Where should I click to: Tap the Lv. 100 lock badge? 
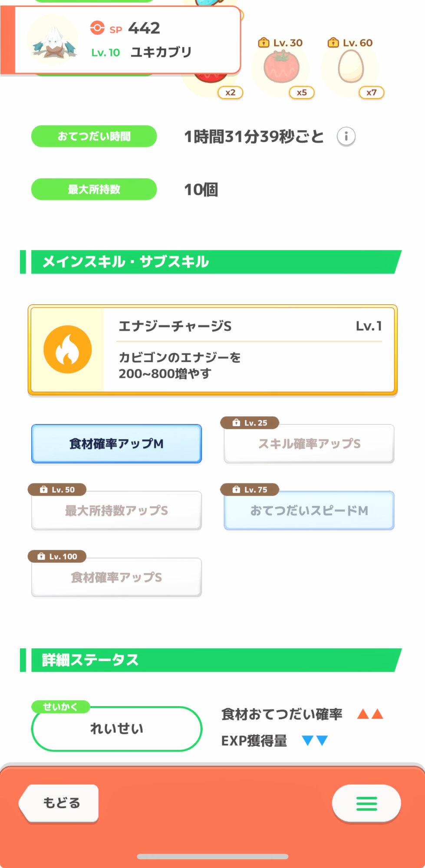pyautogui.click(x=57, y=556)
